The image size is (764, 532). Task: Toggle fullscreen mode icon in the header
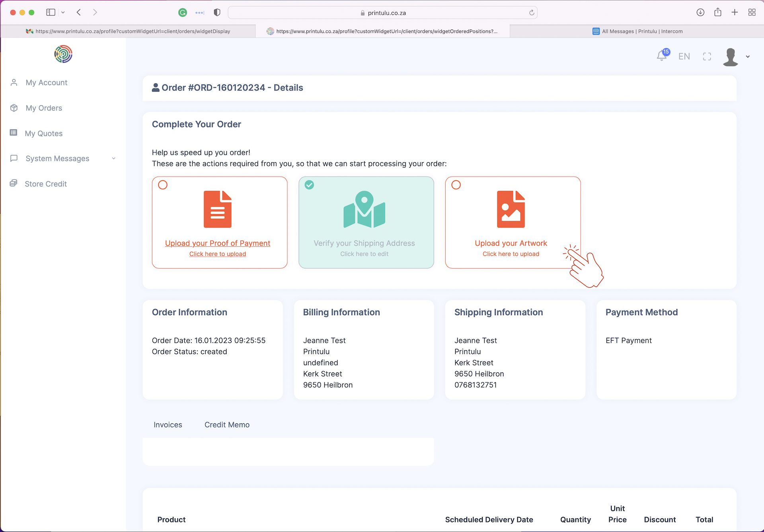[x=707, y=57]
